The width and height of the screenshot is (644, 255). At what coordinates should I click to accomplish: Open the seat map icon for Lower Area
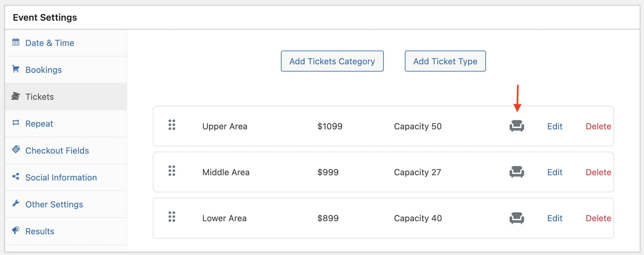tap(517, 218)
